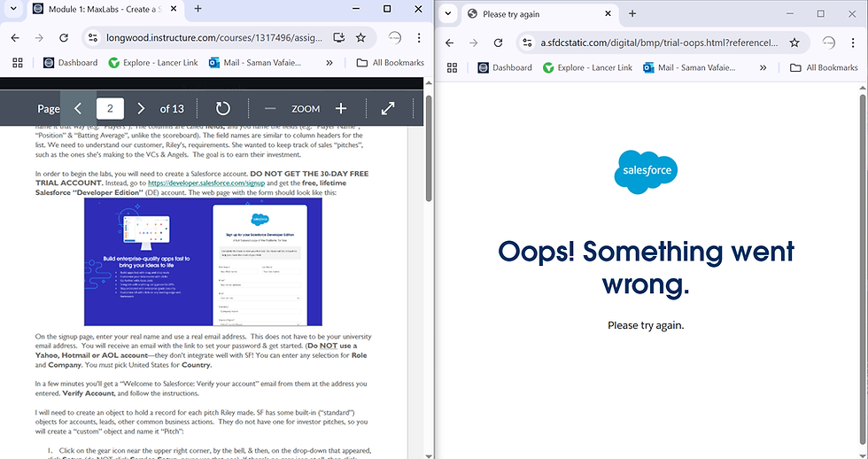The image size is (868, 459).
Task: Close the Module 1: MaxLabs tab
Action: pos(174,9)
